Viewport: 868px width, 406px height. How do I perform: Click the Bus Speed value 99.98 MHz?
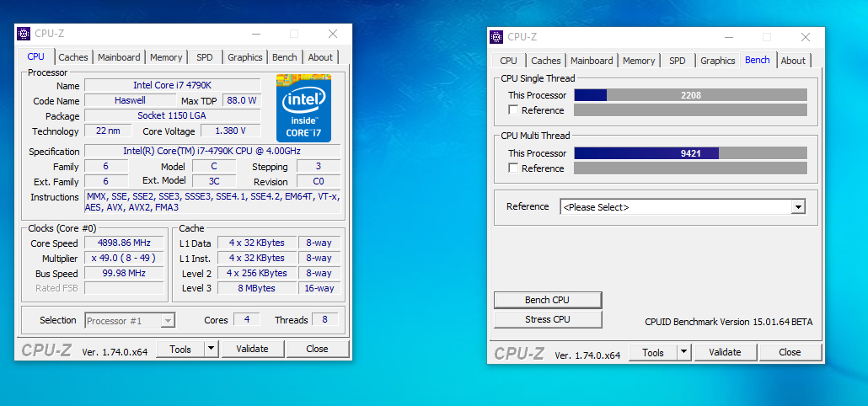pos(124,273)
